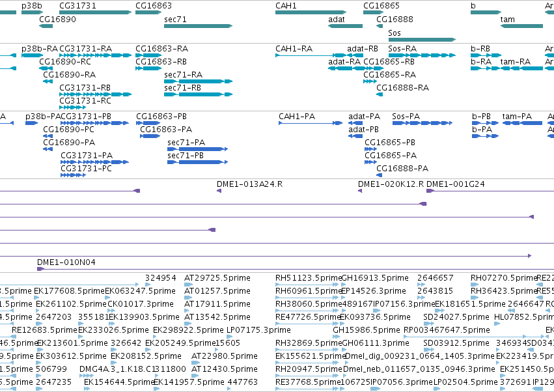The height and width of the screenshot is (392, 554).
Task: Click the EK177608.5prime EST label
Action: pyautogui.click(x=69, y=291)
